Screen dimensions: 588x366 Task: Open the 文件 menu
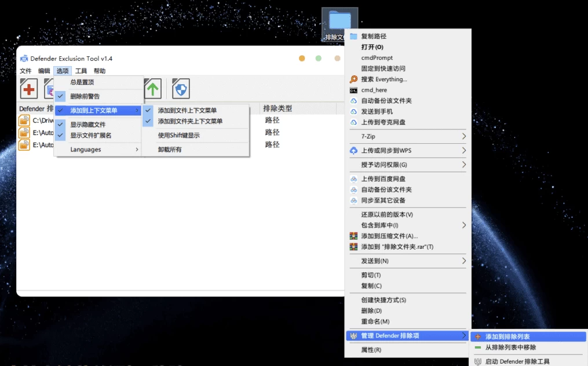point(25,71)
